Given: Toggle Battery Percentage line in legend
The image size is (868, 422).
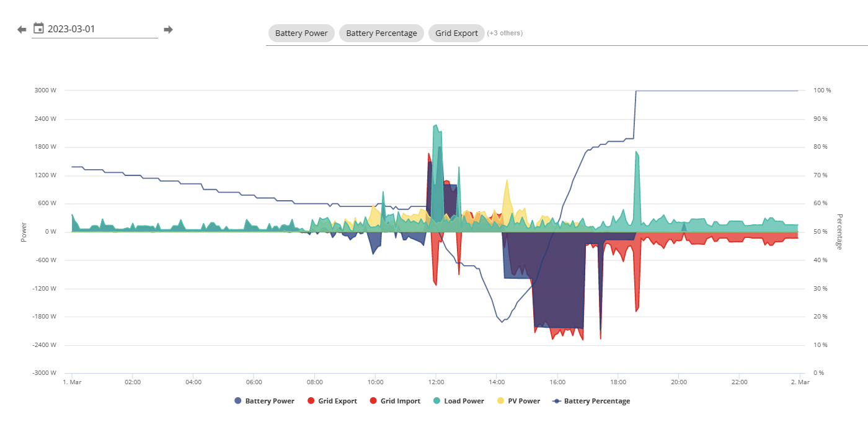Looking at the screenshot, I should point(591,401).
